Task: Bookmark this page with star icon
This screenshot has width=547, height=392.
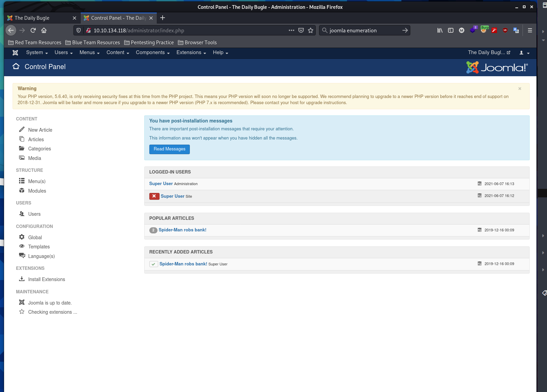Action: (x=310, y=30)
